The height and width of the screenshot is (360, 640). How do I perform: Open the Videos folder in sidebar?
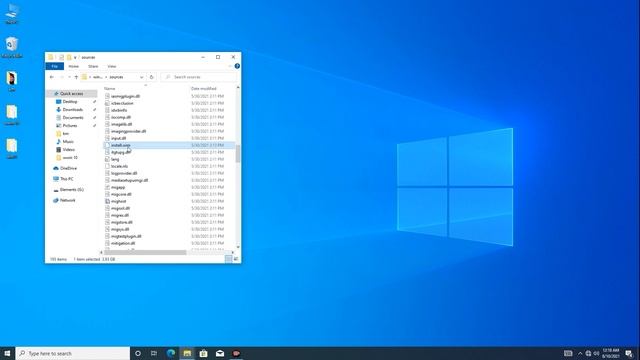(69, 149)
